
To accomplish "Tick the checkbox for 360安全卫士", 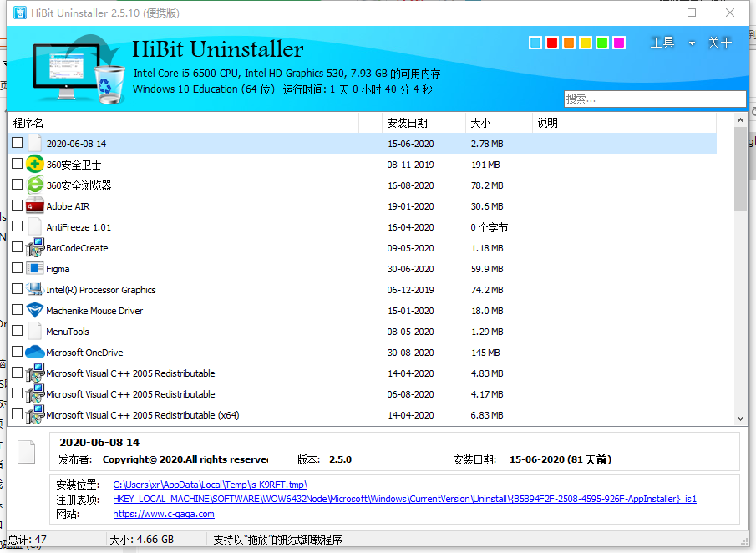I will point(17,164).
